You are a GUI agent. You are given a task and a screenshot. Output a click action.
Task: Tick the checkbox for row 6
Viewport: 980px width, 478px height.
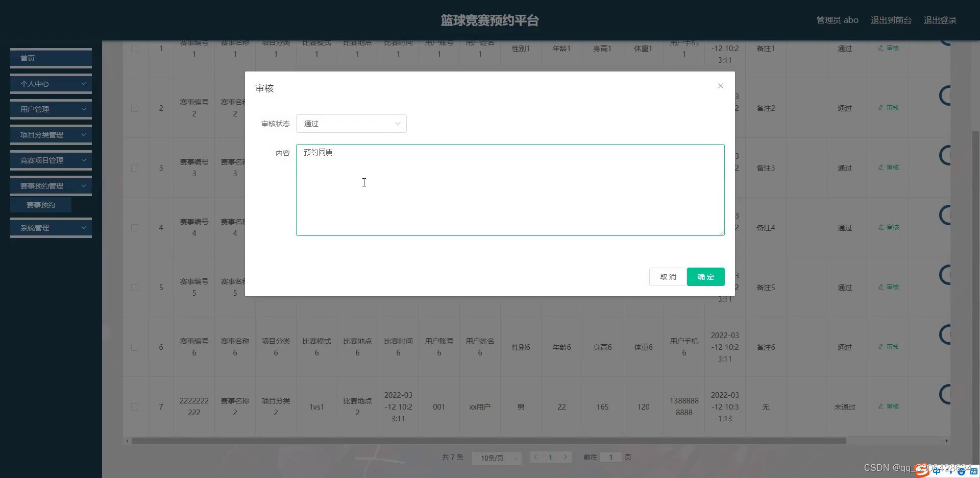tap(135, 347)
